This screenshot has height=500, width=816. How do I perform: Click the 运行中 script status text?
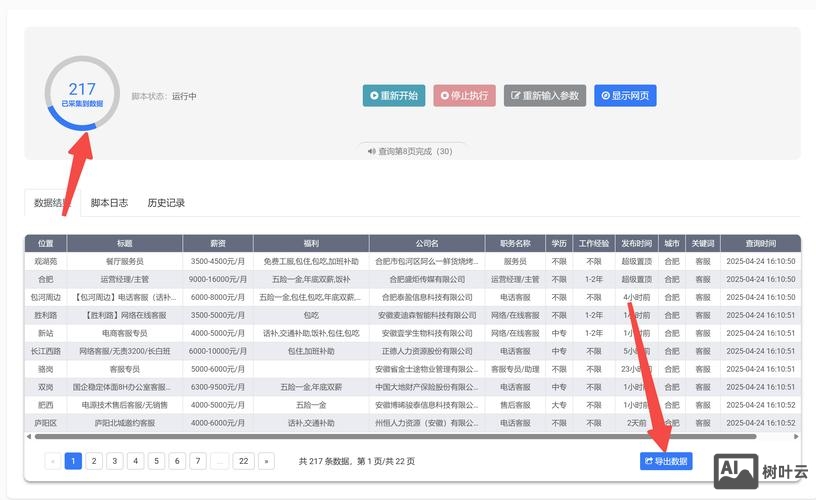point(184,96)
